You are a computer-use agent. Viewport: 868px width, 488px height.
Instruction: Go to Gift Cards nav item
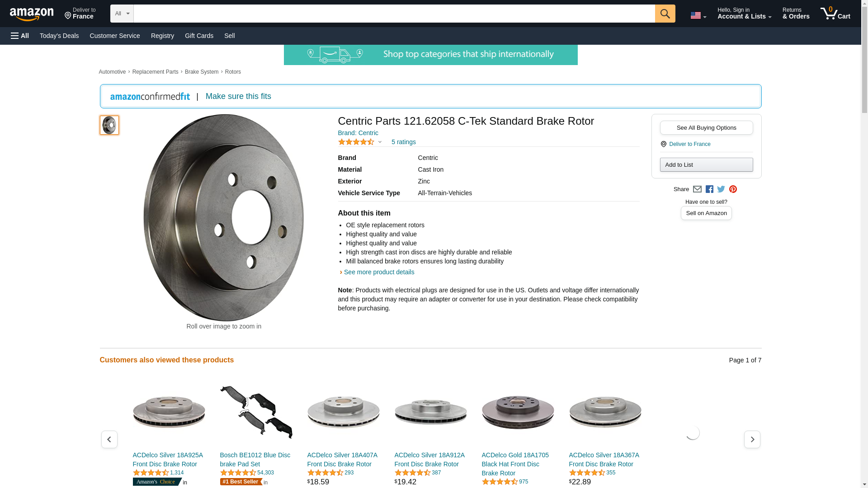[x=199, y=36]
